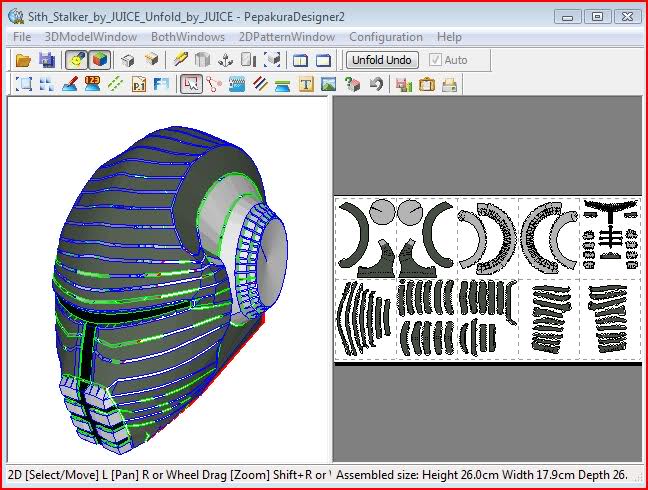
Task: Click the diagonal colored lines icon
Action: pos(260,84)
